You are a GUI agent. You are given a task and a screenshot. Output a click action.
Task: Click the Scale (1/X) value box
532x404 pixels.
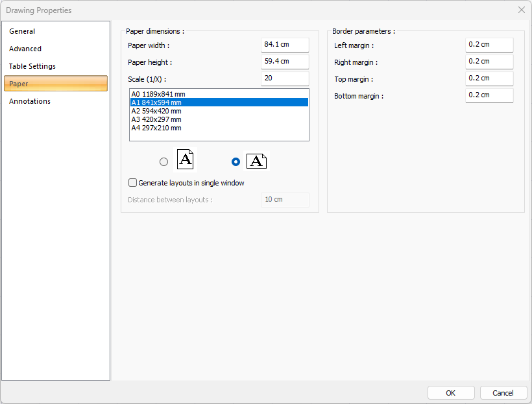tap(285, 78)
